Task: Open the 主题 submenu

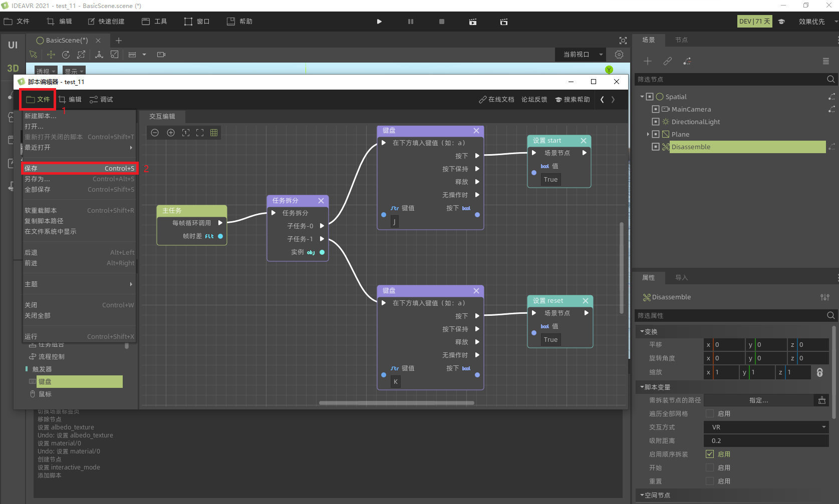Action: [79, 284]
